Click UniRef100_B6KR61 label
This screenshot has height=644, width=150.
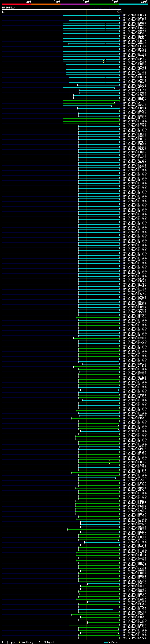[135, 418]
